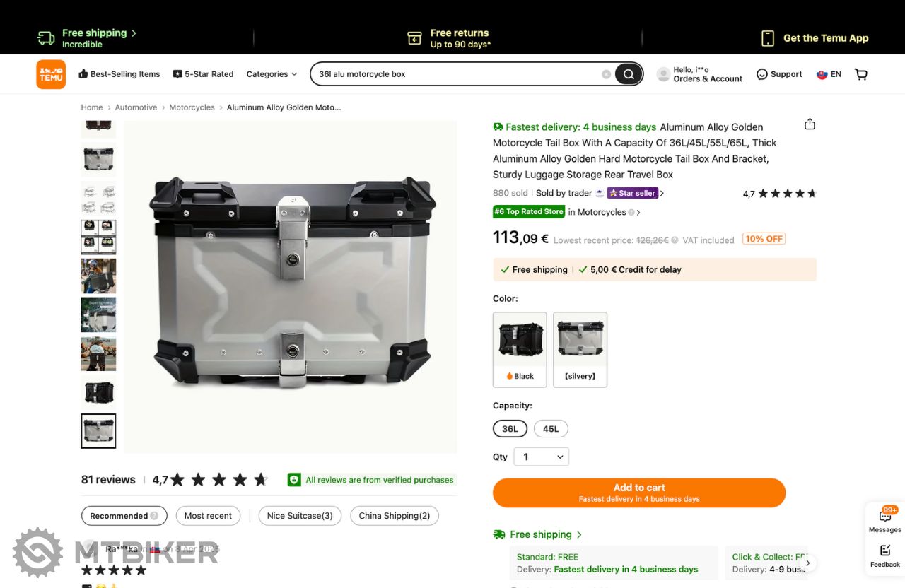Clear the search field text
Screen dimensions: 905x588
606,74
